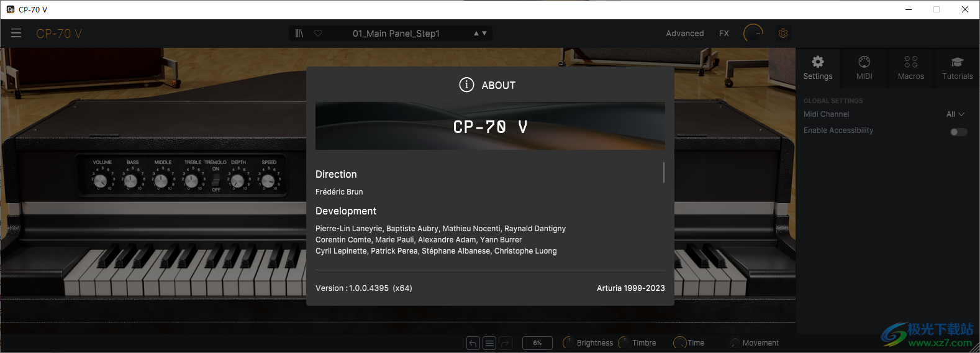Image resolution: width=980 pixels, height=353 pixels.
Task: Open the preset browser library icon
Action: point(299,34)
